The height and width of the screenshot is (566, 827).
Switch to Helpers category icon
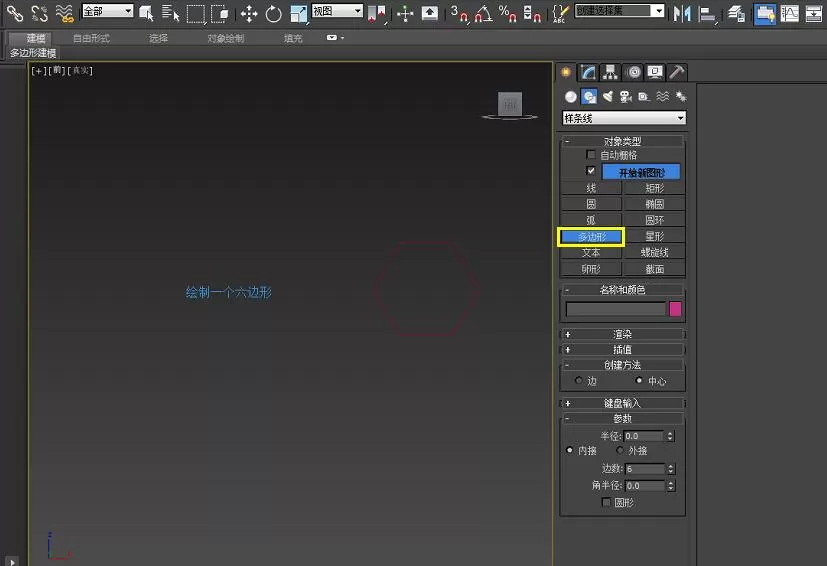(643, 97)
